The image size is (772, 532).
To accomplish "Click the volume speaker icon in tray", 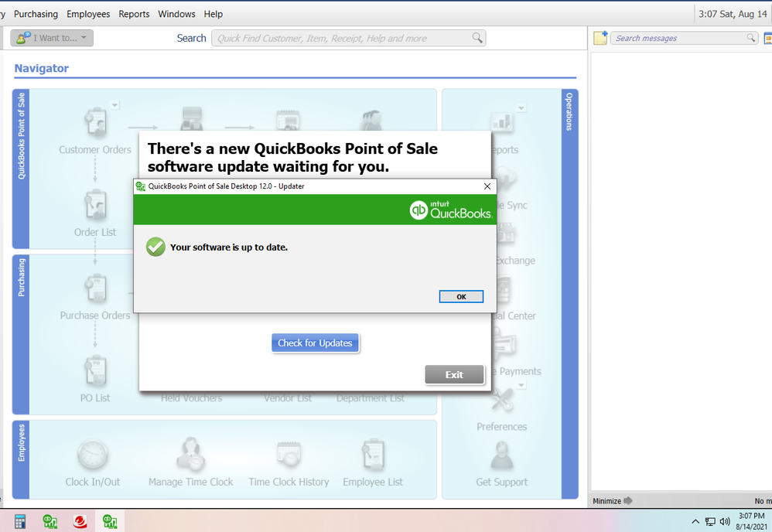I will click(x=725, y=522).
